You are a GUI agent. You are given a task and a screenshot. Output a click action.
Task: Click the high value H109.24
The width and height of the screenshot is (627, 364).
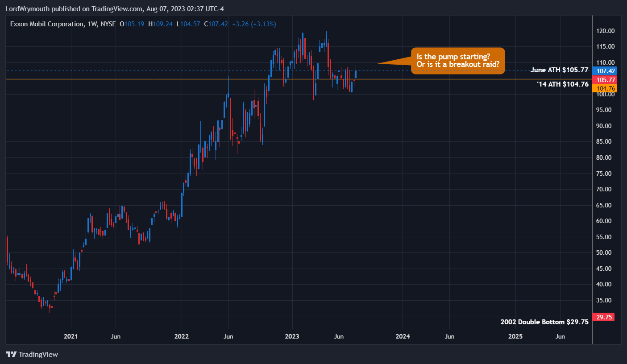click(161, 24)
